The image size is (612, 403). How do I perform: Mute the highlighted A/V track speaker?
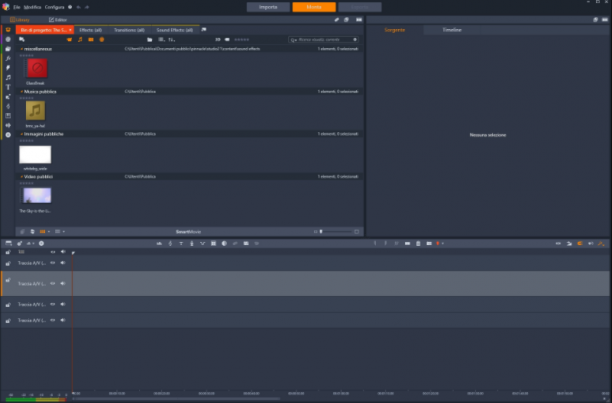pyautogui.click(x=63, y=284)
